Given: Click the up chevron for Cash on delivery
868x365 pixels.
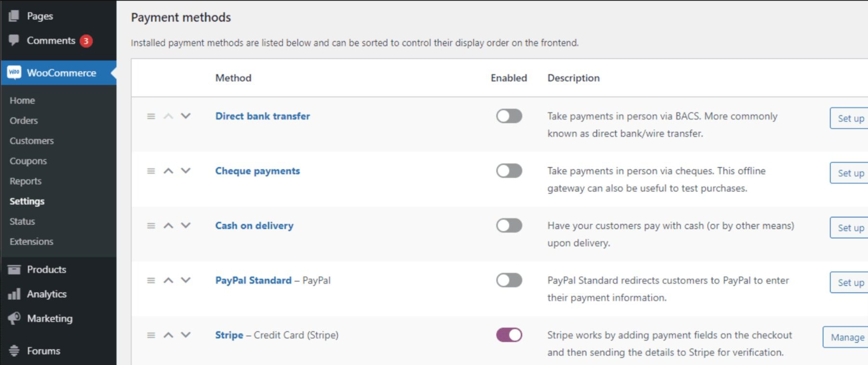Looking at the screenshot, I should pyautogui.click(x=168, y=225).
